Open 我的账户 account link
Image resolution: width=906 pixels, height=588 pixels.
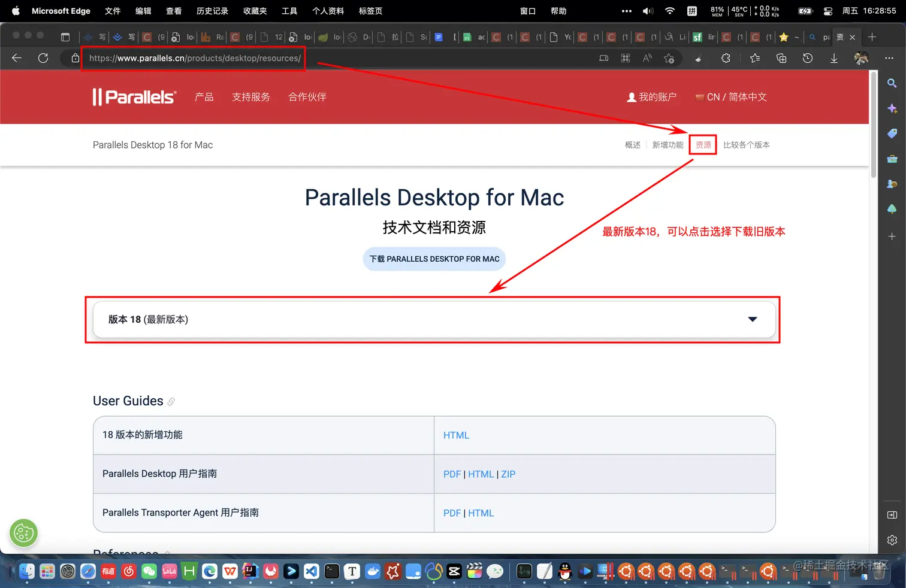tap(651, 97)
